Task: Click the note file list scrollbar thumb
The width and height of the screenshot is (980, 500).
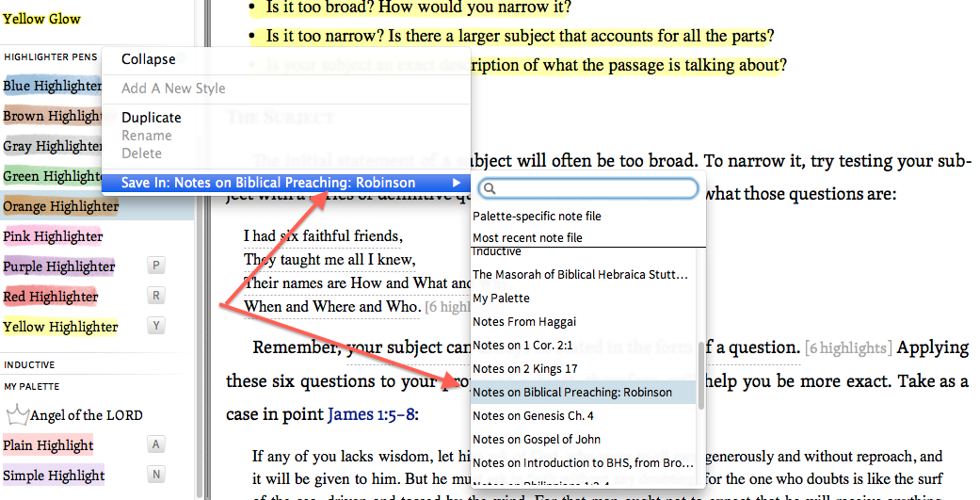Action: (701, 375)
